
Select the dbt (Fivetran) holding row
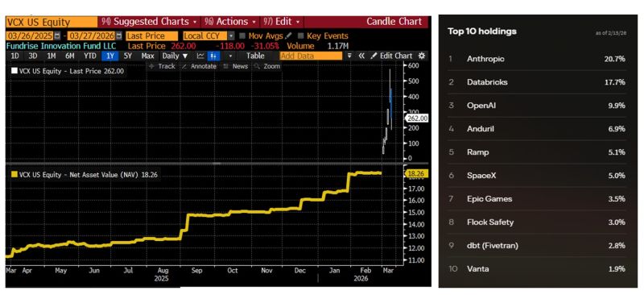click(x=537, y=246)
